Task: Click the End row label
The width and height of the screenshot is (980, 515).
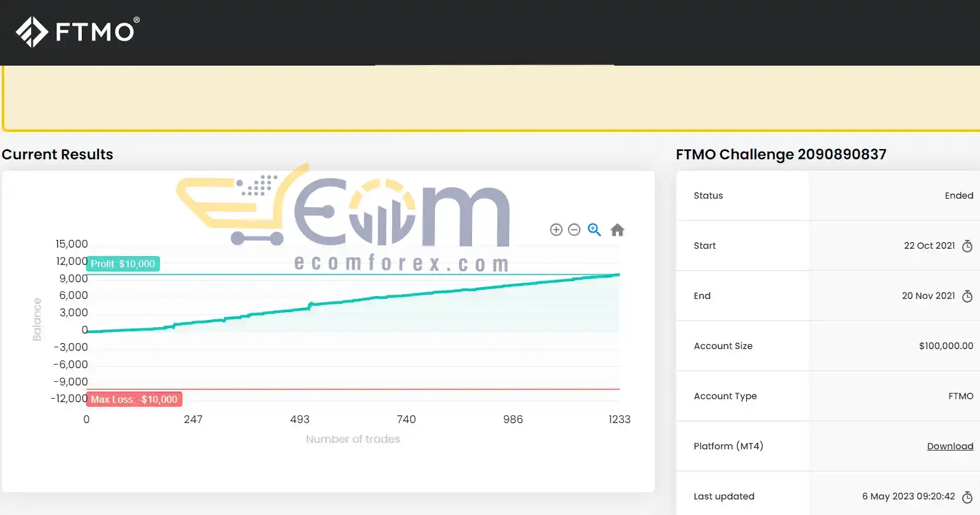Action: pyautogui.click(x=702, y=296)
